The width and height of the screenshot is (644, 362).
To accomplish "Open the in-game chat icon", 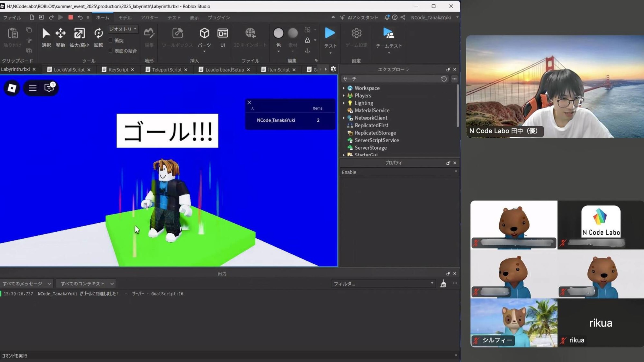I will (49, 88).
